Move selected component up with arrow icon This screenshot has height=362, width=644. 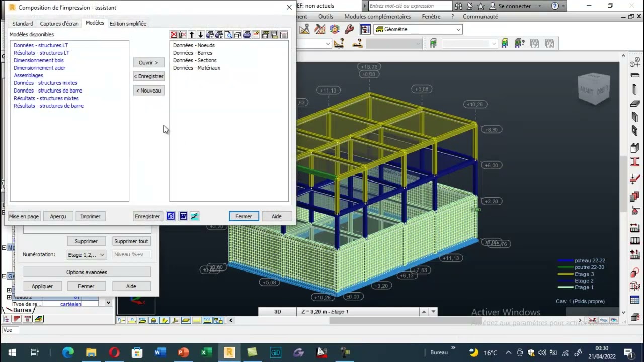192,35
